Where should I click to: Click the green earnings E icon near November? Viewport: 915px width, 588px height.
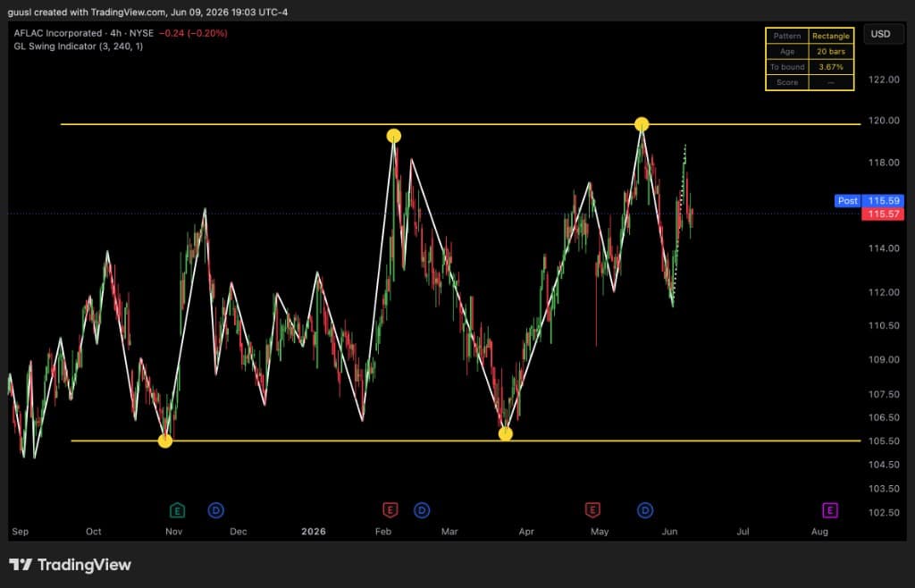tap(178, 511)
